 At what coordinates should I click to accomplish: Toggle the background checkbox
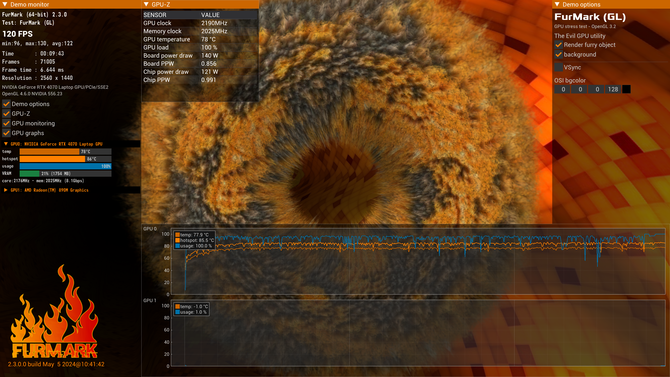558,55
